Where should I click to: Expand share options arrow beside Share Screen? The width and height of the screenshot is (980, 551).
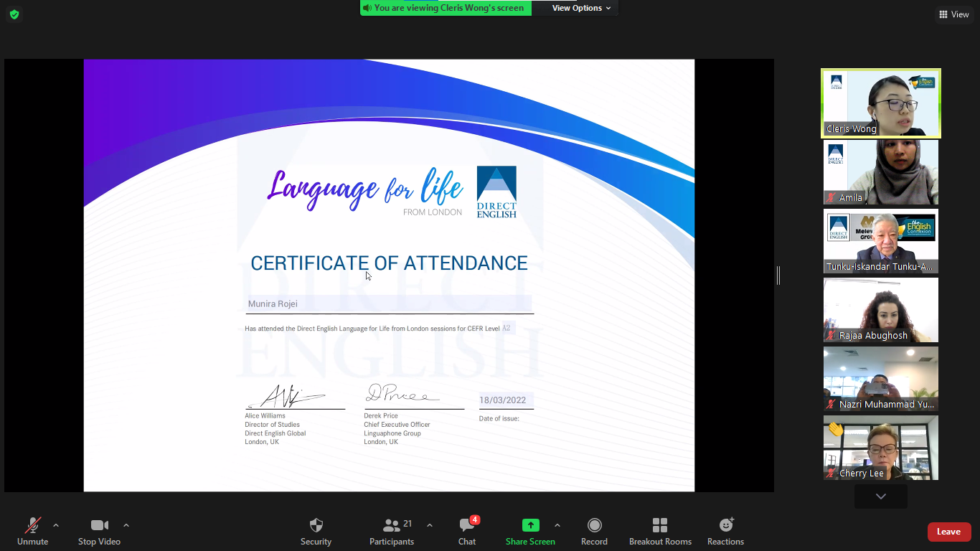pos(557,525)
